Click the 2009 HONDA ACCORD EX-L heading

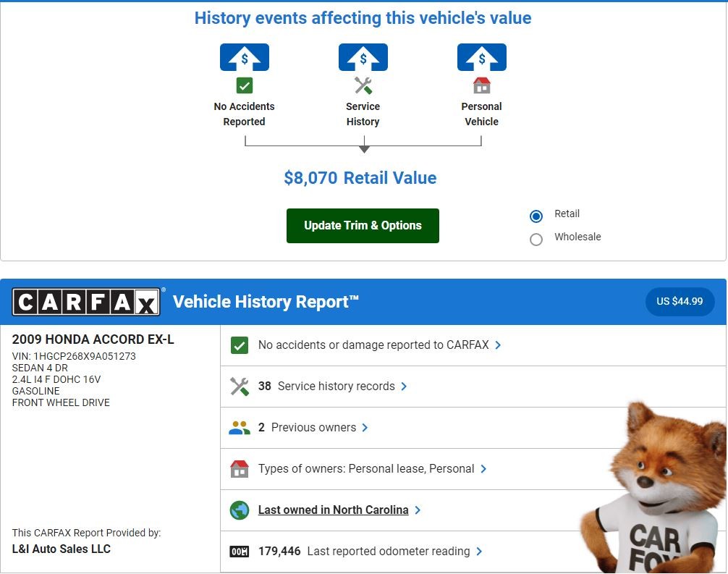[x=93, y=339]
